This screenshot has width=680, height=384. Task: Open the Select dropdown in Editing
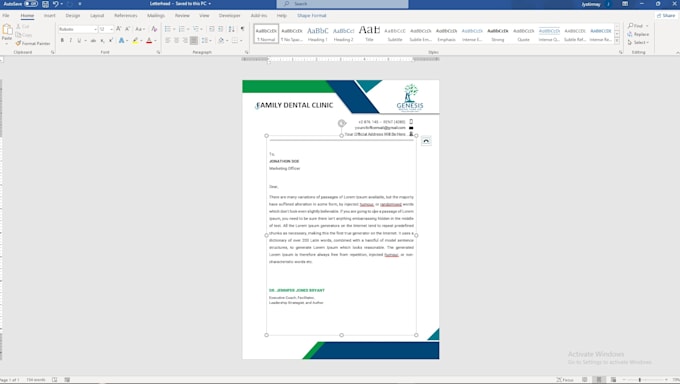tap(638, 43)
